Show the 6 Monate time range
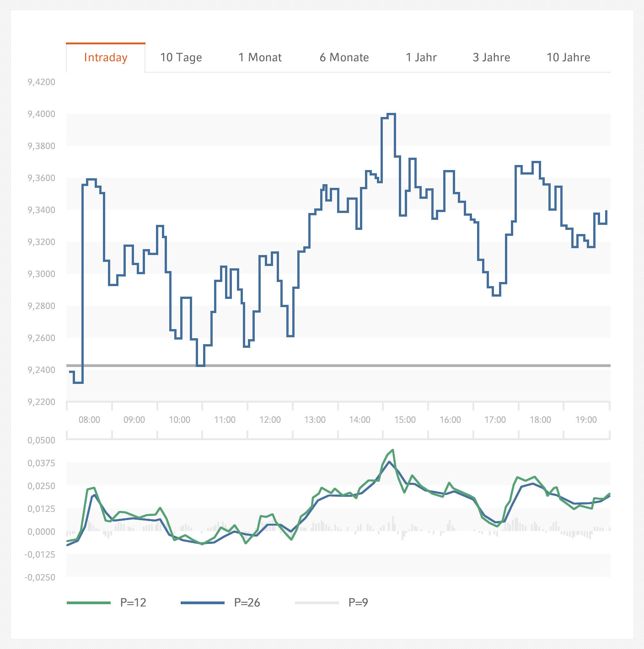The image size is (644, 649). 344,58
